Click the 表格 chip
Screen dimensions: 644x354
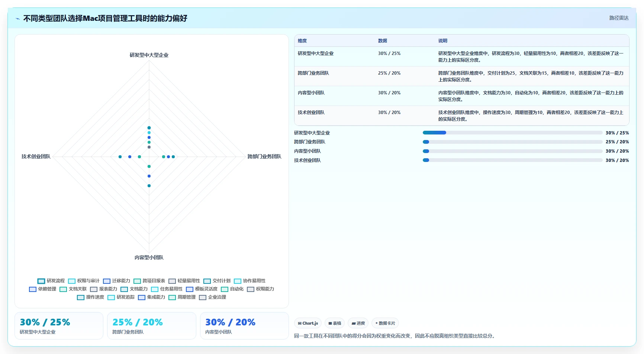pos(335,323)
